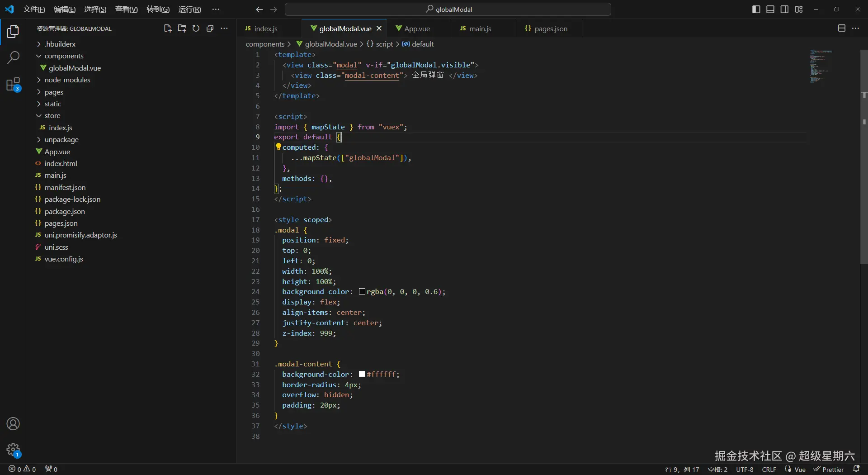The height and width of the screenshot is (475, 868).
Task: Open the Extensions view icon
Action: tap(13, 85)
